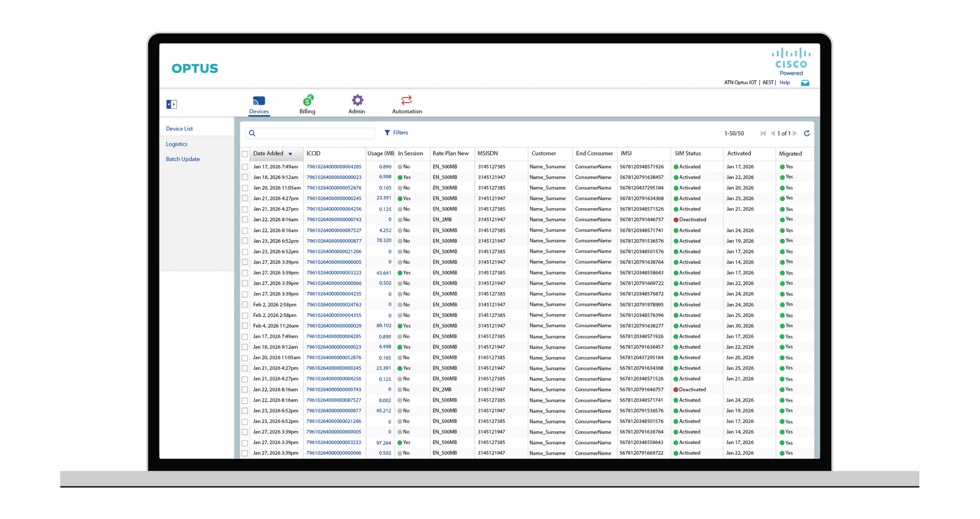Sort by the ICCID column header
The height and width of the screenshot is (519, 980).
click(313, 154)
